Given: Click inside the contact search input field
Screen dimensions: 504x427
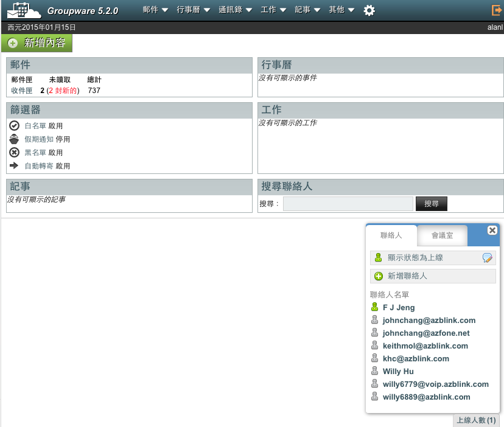Looking at the screenshot, I should click(347, 204).
